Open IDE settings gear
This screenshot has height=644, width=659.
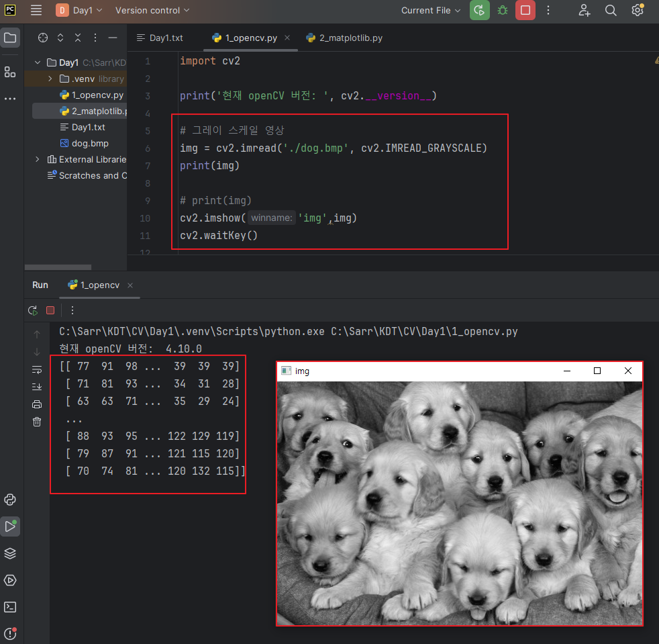pyautogui.click(x=638, y=10)
